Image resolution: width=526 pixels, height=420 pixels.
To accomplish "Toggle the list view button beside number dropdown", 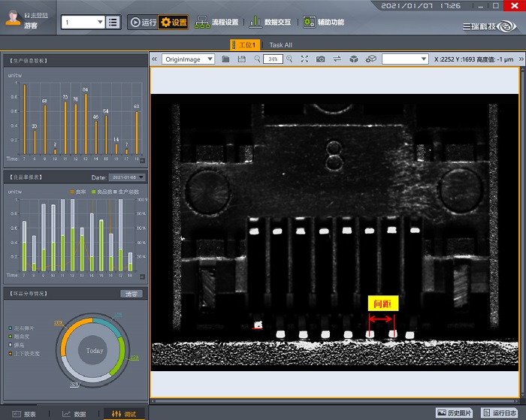I will click(x=113, y=23).
